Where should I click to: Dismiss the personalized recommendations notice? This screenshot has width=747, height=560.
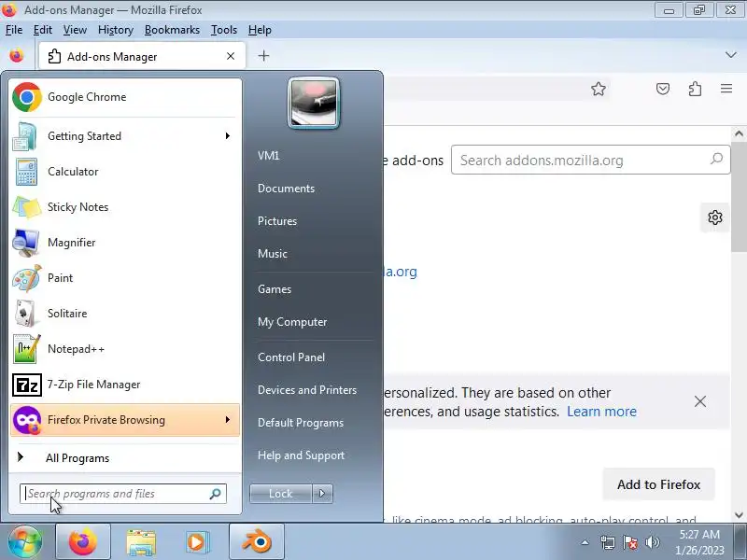(x=699, y=401)
